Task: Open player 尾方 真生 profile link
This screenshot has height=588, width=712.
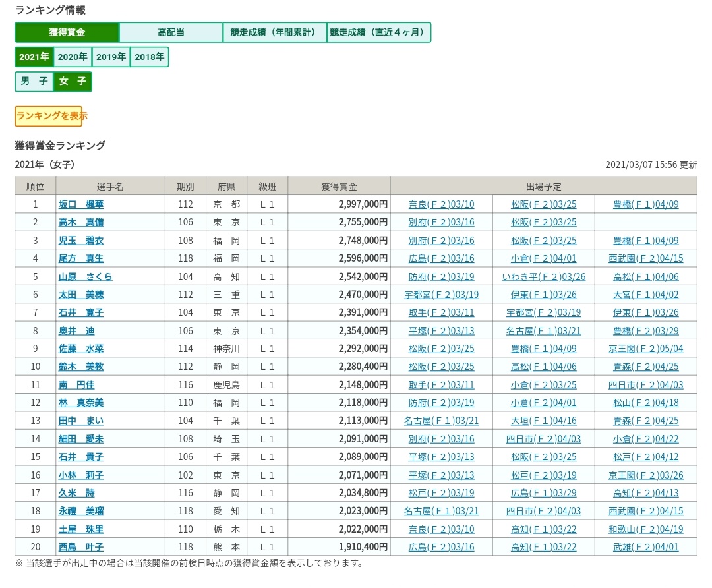Action: [81, 258]
